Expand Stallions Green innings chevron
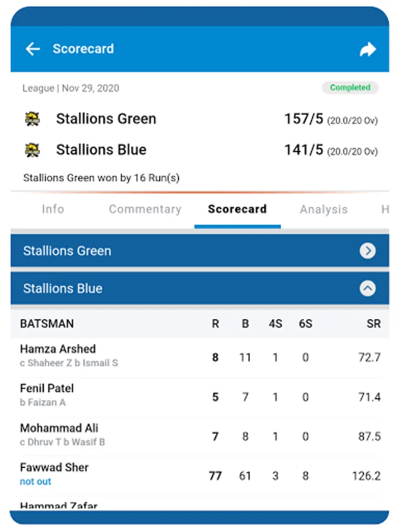 [368, 251]
